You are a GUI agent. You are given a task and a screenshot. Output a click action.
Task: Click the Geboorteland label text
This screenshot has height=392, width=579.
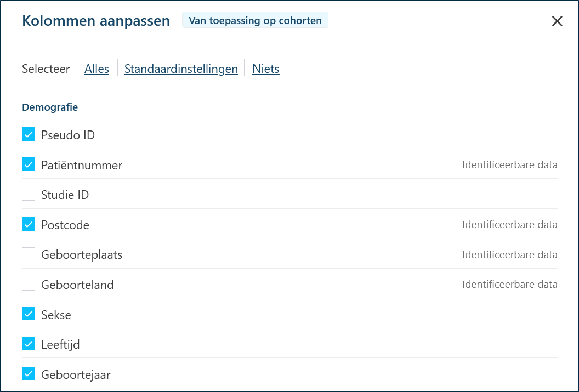tap(77, 285)
